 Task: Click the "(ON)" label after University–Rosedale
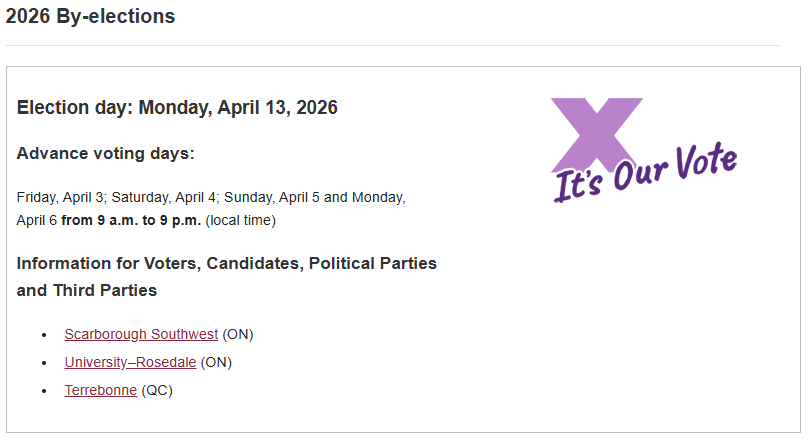point(216,362)
